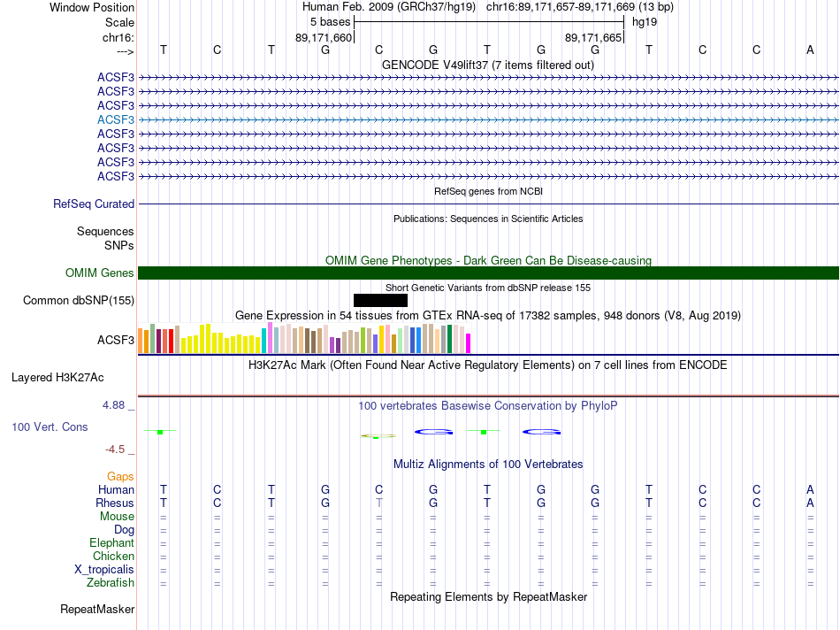
Task: Click the RefSeq Curated intron line
Action: click(489, 204)
